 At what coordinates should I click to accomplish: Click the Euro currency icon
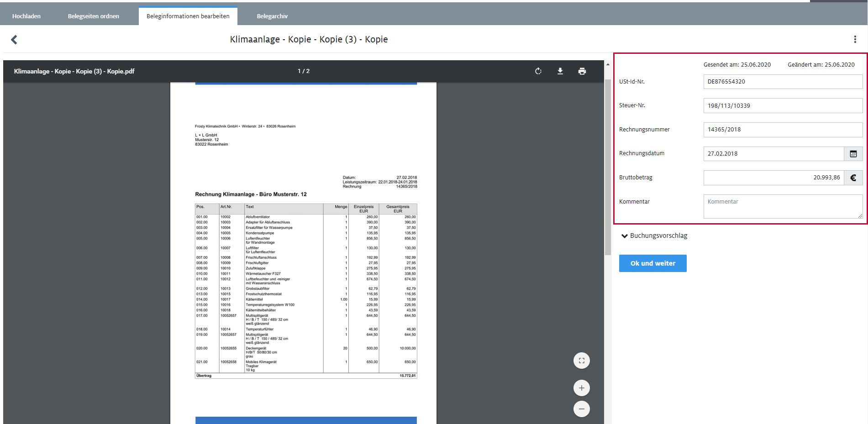[x=853, y=178]
